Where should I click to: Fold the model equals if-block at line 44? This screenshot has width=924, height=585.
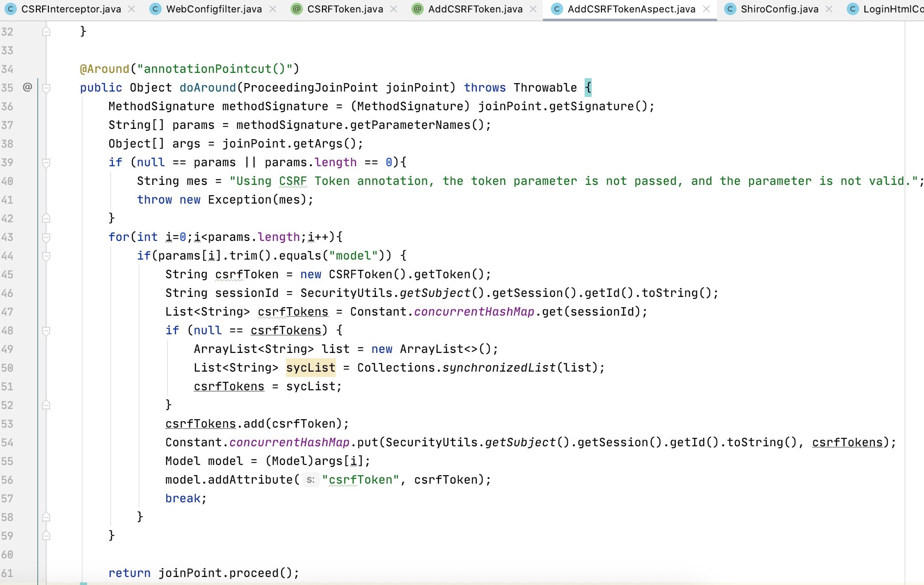(x=46, y=256)
